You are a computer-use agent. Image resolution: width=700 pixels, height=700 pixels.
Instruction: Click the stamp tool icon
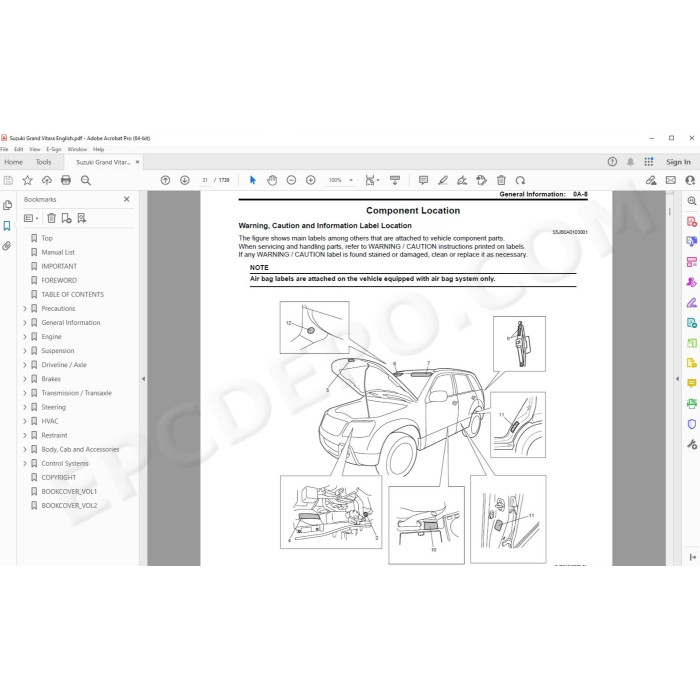point(481,180)
